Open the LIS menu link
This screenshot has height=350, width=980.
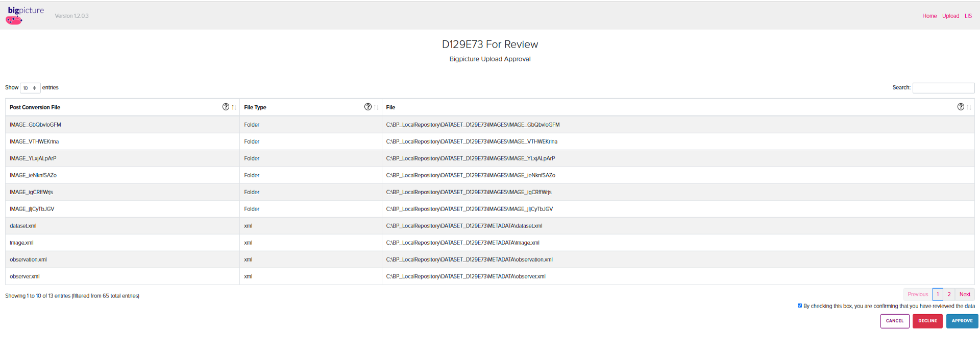pos(968,16)
